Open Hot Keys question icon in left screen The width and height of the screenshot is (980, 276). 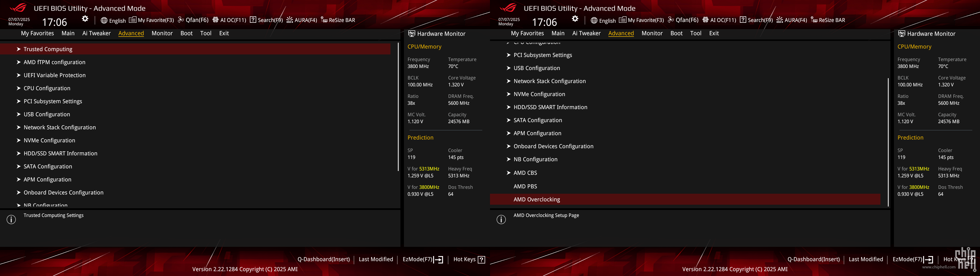481,260
